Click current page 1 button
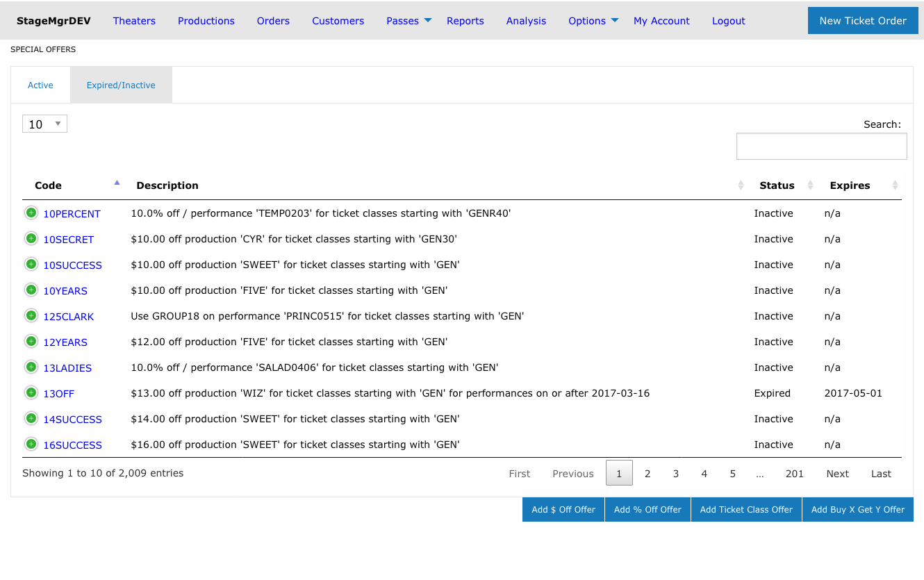Screen dimensions: 924x580 pos(619,473)
